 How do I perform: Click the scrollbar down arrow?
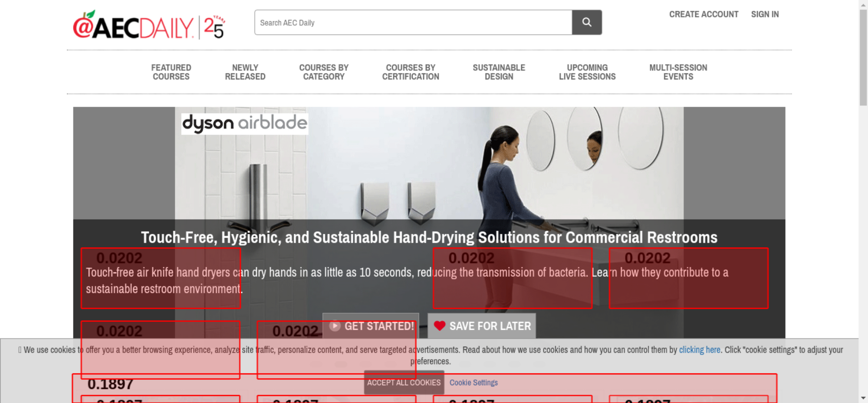coord(863,398)
